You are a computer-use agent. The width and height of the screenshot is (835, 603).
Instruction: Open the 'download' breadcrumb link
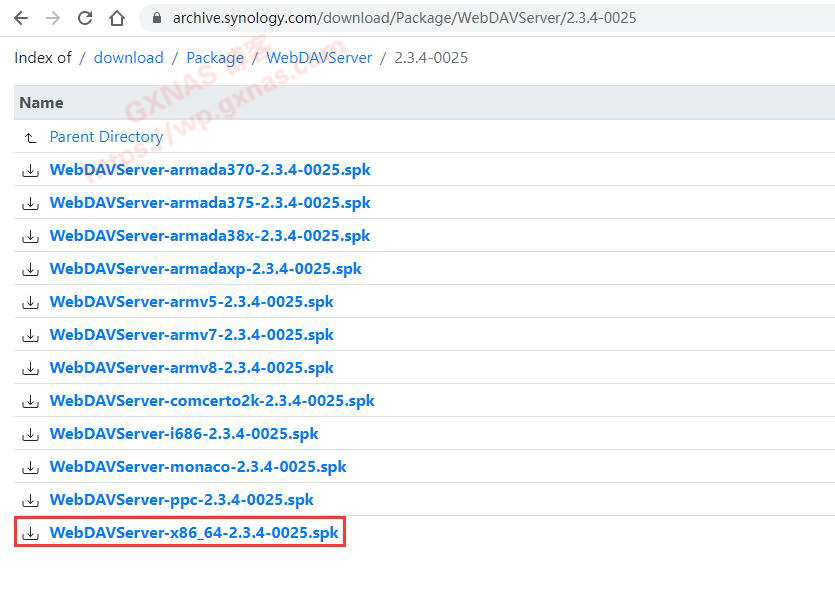128,58
